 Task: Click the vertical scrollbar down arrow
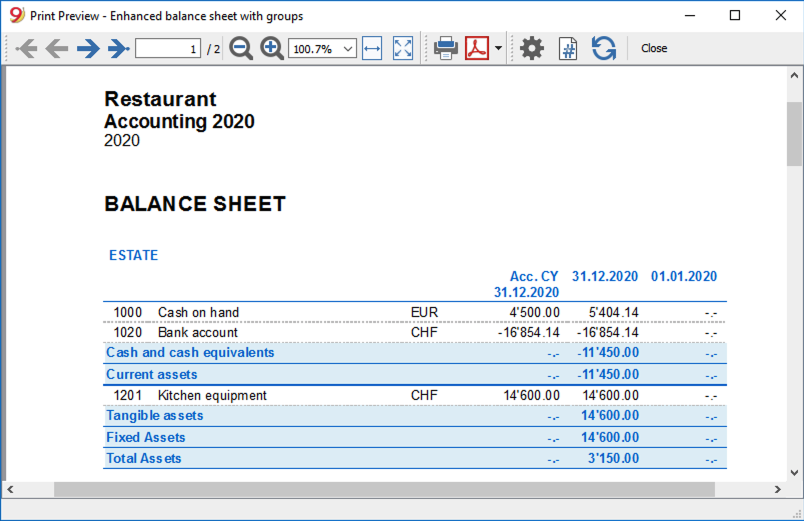(x=794, y=473)
